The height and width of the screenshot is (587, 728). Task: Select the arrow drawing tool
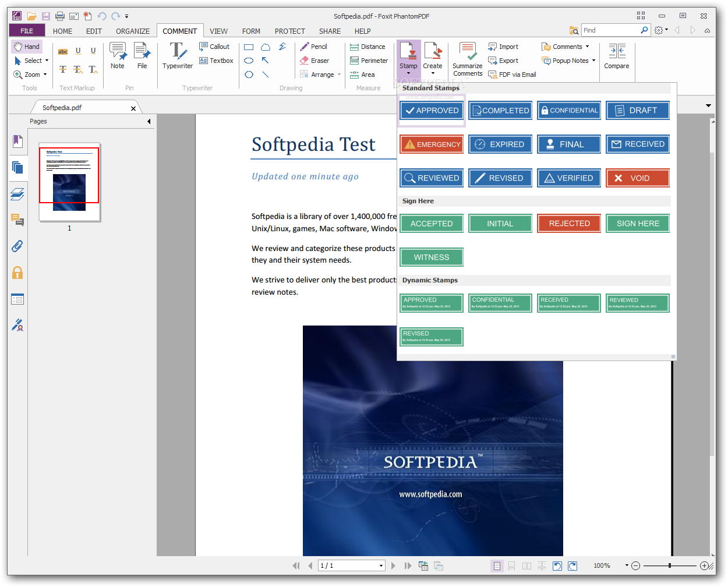266,61
